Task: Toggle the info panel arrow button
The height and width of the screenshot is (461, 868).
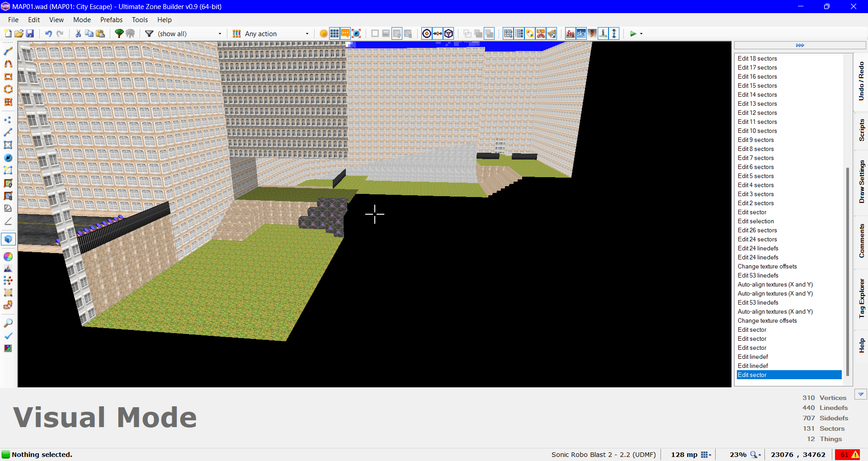Action: pos(603,33)
